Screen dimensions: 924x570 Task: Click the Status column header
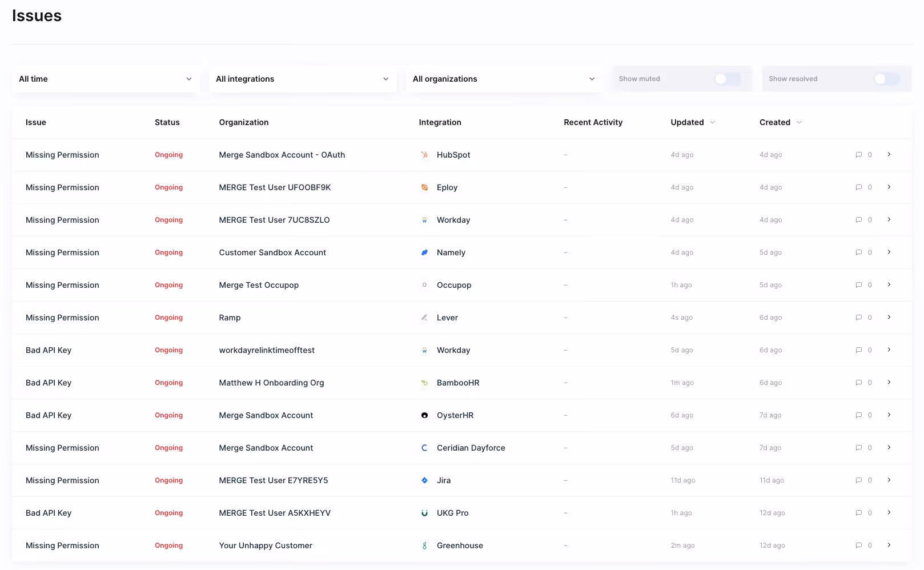pos(167,122)
